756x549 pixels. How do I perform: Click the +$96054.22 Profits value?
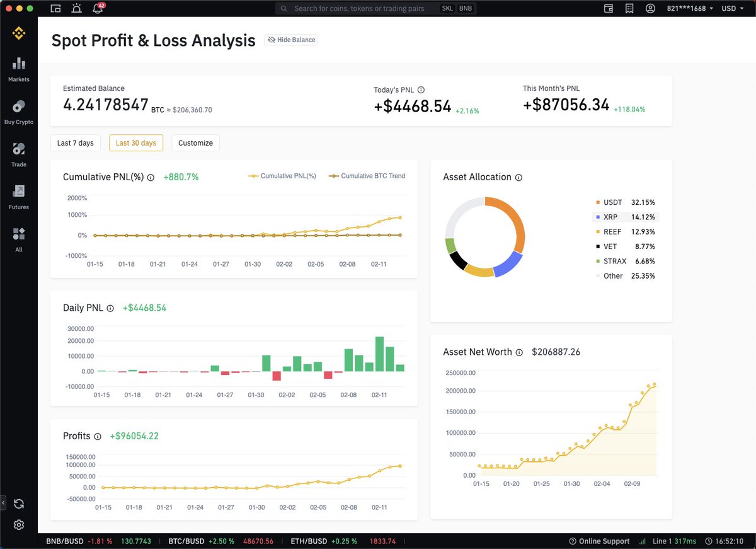point(134,436)
